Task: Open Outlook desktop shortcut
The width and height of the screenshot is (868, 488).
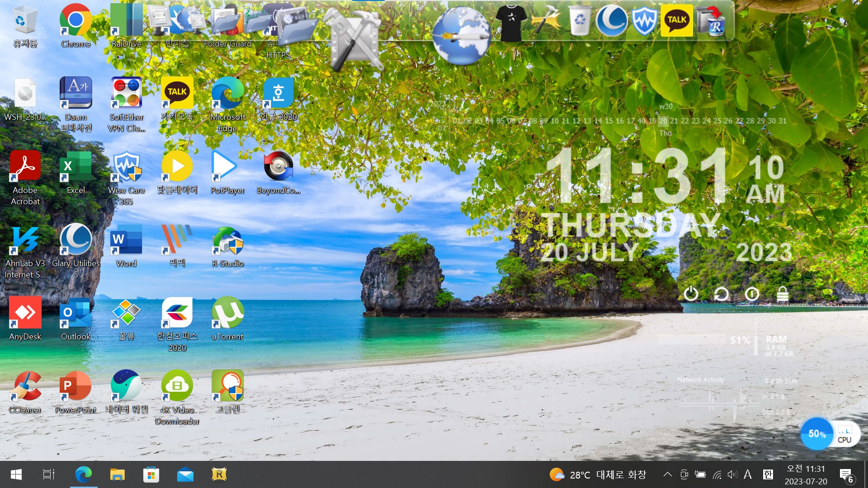Action: tap(76, 319)
